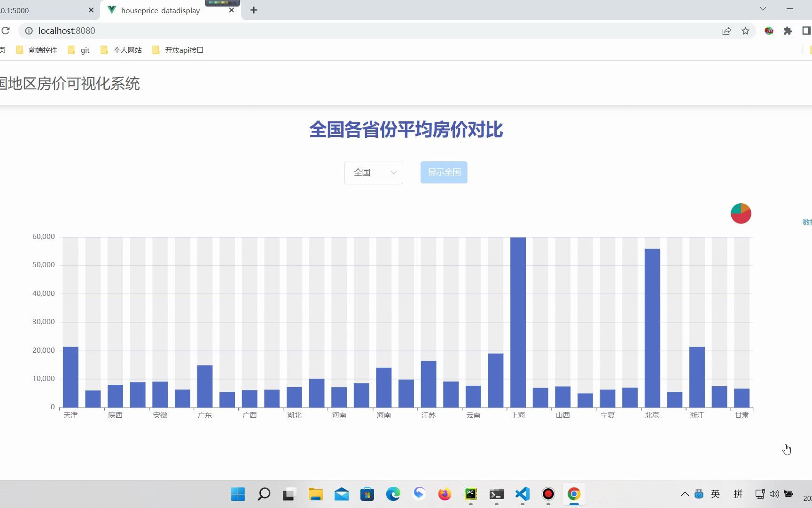Open the browser menu chevron near tabs

(x=762, y=8)
